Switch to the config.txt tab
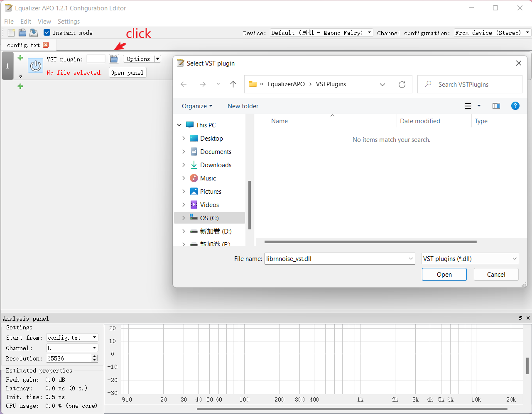The height and width of the screenshot is (414, 532). click(x=24, y=45)
